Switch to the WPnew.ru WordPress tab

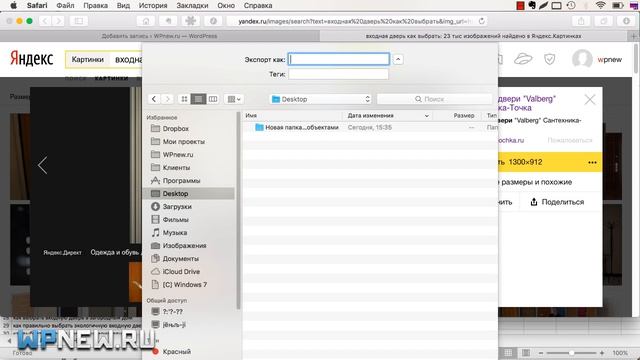click(160, 36)
